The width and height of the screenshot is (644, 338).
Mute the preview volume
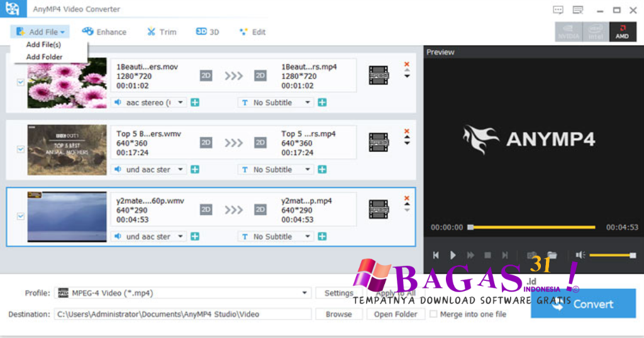coord(580,255)
